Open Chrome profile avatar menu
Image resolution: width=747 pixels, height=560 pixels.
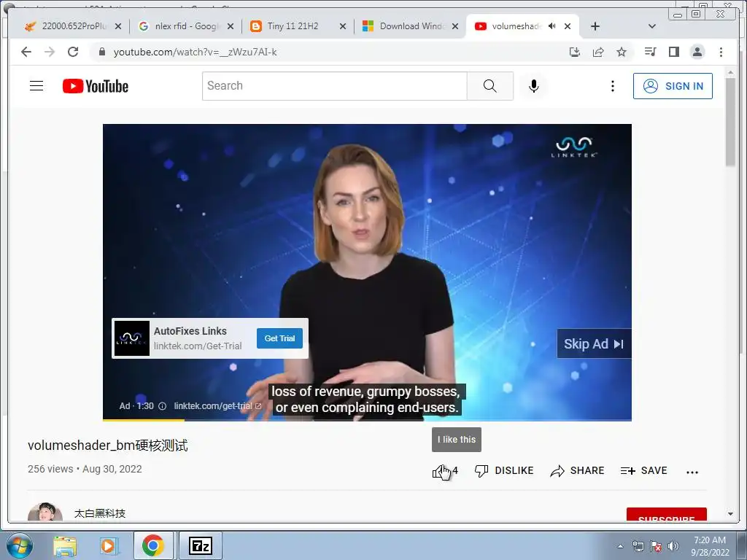coord(697,52)
